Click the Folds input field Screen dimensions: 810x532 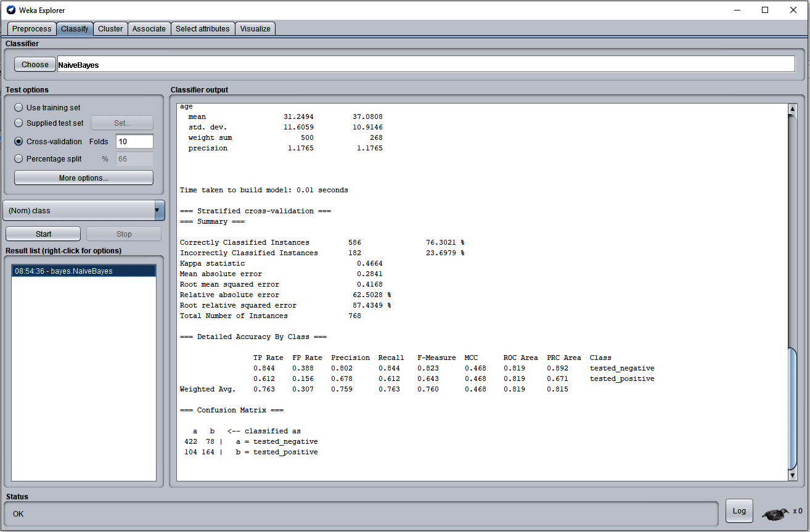pyautogui.click(x=134, y=142)
